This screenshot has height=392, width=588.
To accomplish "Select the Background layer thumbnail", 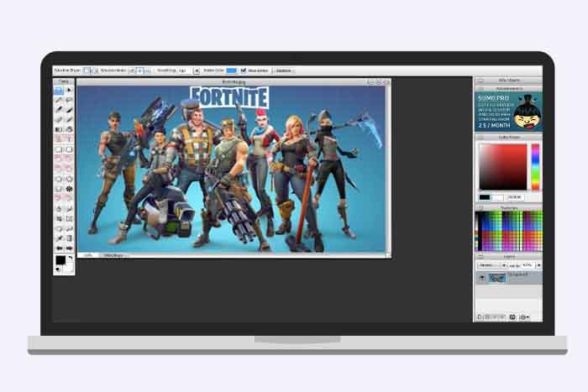I will (x=497, y=278).
